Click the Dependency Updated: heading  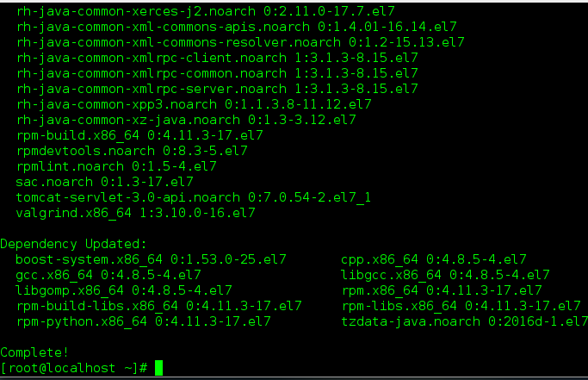tap(73, 245)
